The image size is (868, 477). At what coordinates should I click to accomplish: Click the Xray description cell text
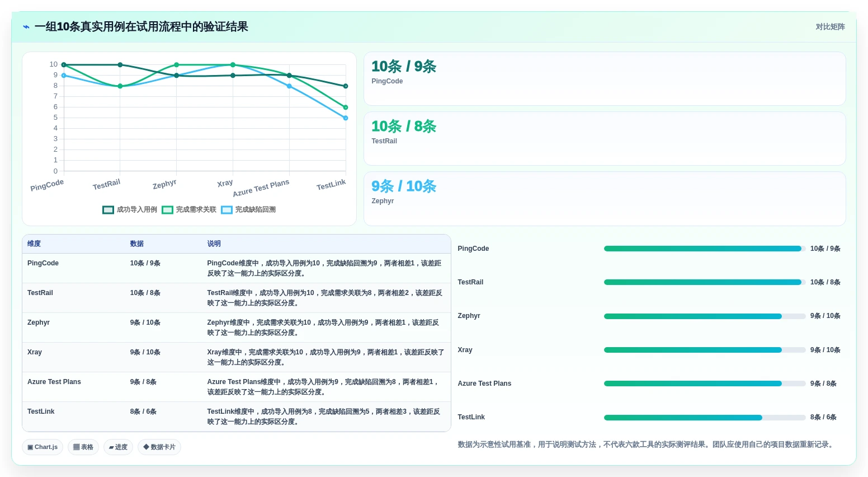325,357
